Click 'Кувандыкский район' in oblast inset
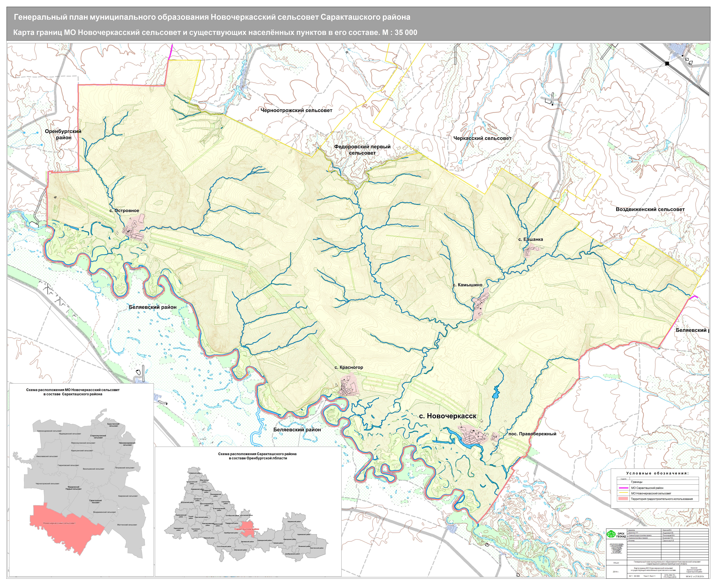The image size is (721, 588). [265, 540]
